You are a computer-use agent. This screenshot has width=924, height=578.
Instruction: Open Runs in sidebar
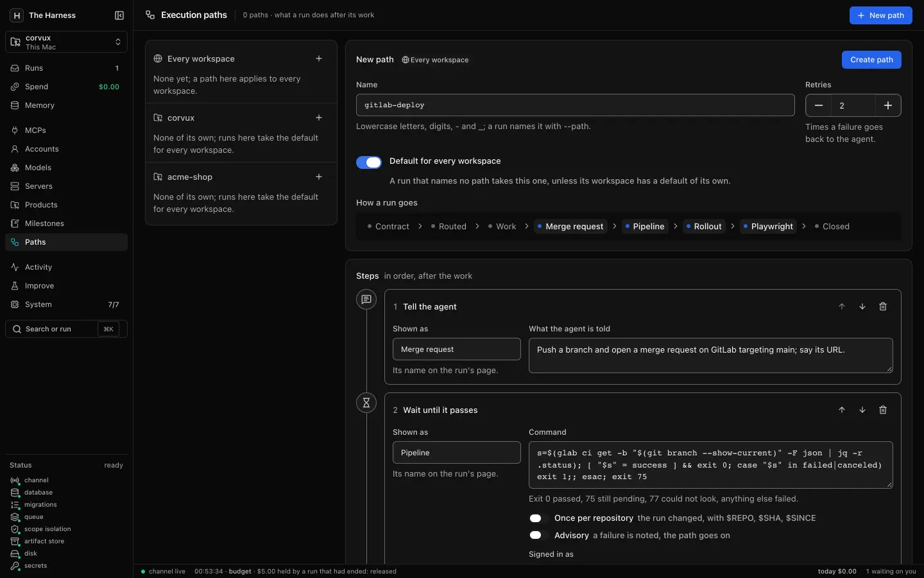click(x=67, y=68)
